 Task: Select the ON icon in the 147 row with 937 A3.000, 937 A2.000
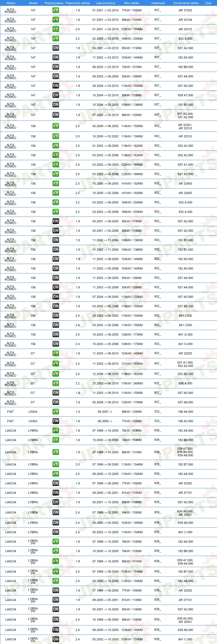pyautogui.click(x=55, y=115)
